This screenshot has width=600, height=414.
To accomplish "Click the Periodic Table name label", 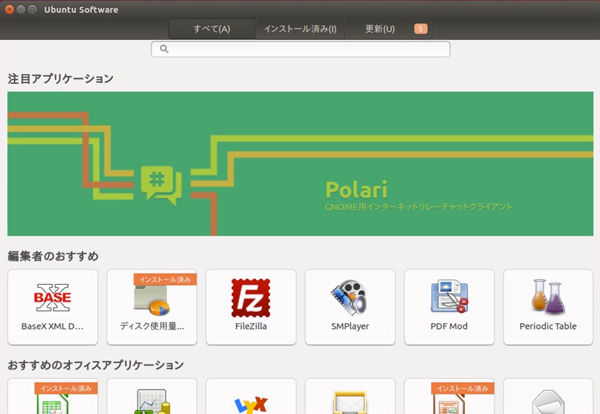I will pyautogui.click(x=548, y=326).
